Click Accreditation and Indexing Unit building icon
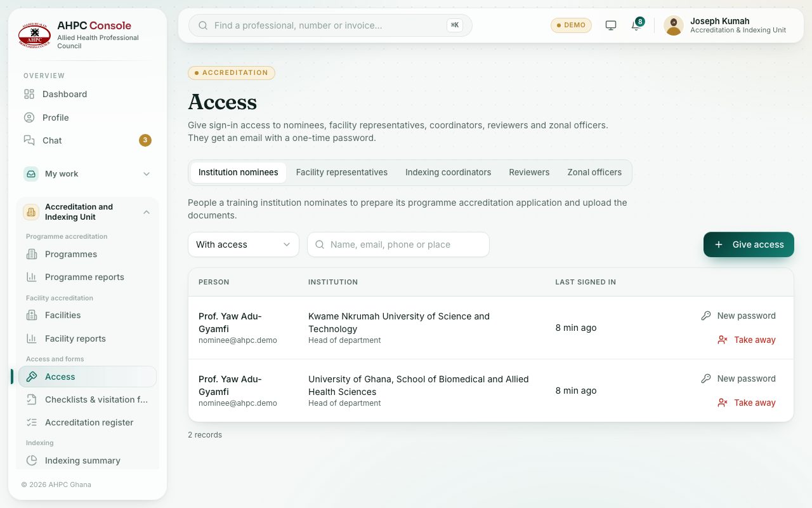812x508 pixels. tap(31, 212)
